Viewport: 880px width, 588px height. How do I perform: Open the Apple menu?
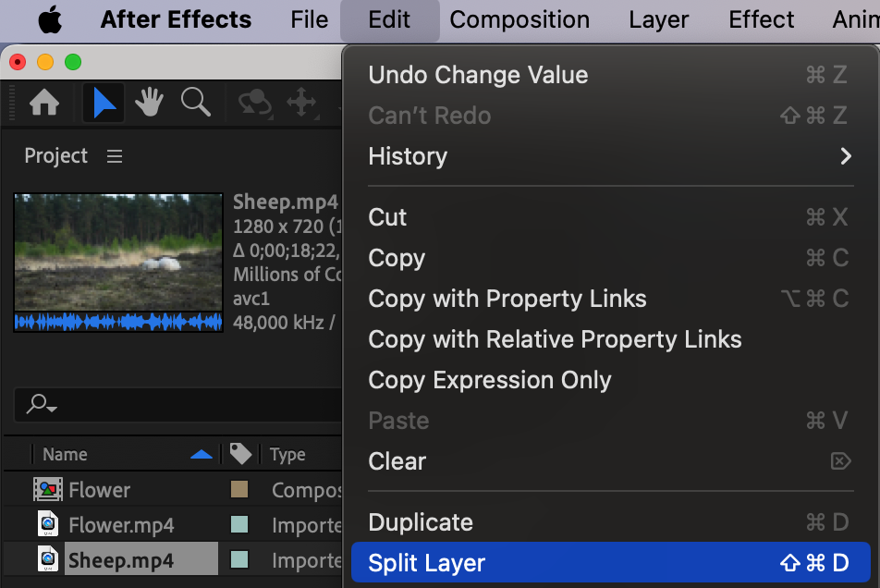tap(50, 19)
